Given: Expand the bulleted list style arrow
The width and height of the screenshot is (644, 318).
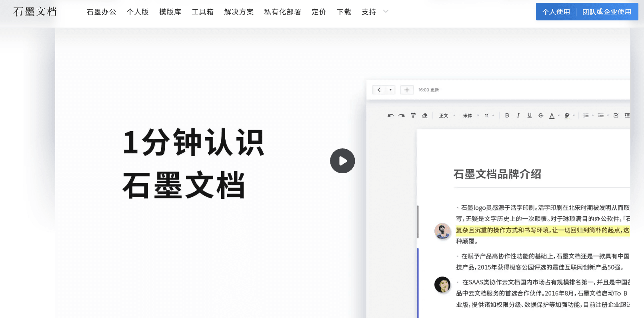Looking at the screenshot, I should click(608, 116).
